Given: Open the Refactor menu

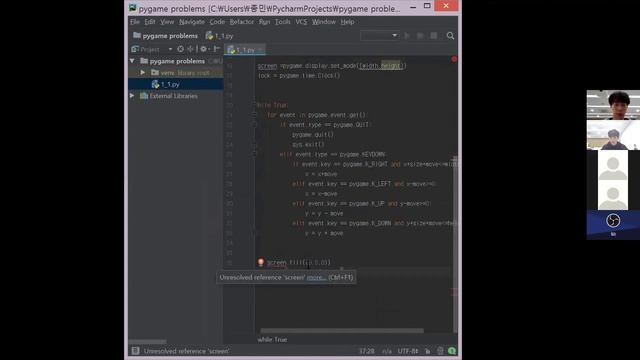Looking at the screenshot, I should coord(242,22).
